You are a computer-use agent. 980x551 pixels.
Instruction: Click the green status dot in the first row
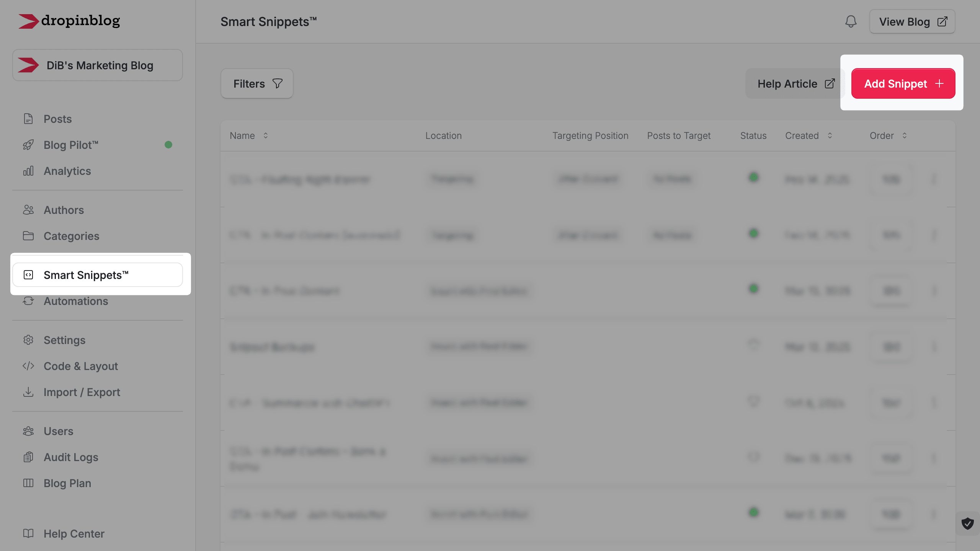pyautogui.click(x=753, y=178)
